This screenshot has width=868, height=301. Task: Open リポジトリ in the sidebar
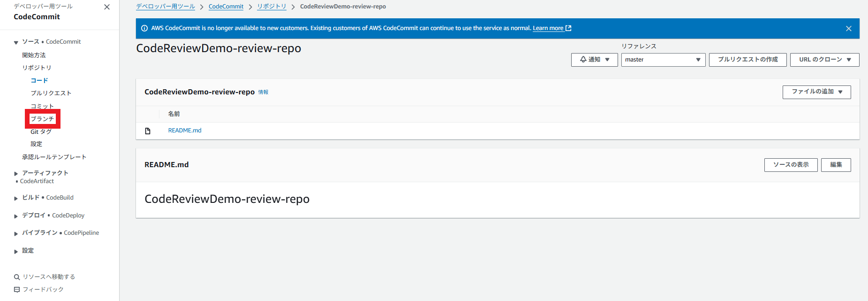[x=37, y=68]
